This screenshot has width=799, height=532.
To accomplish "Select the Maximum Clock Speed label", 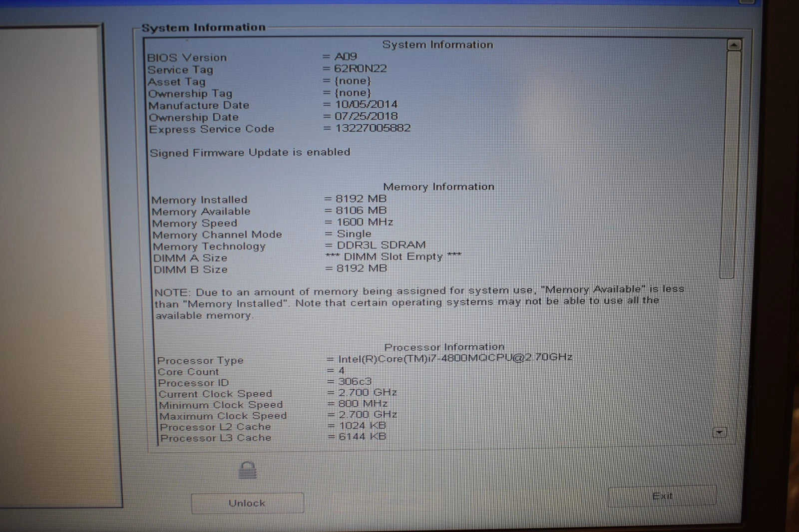I will click(x=223, y=416).
